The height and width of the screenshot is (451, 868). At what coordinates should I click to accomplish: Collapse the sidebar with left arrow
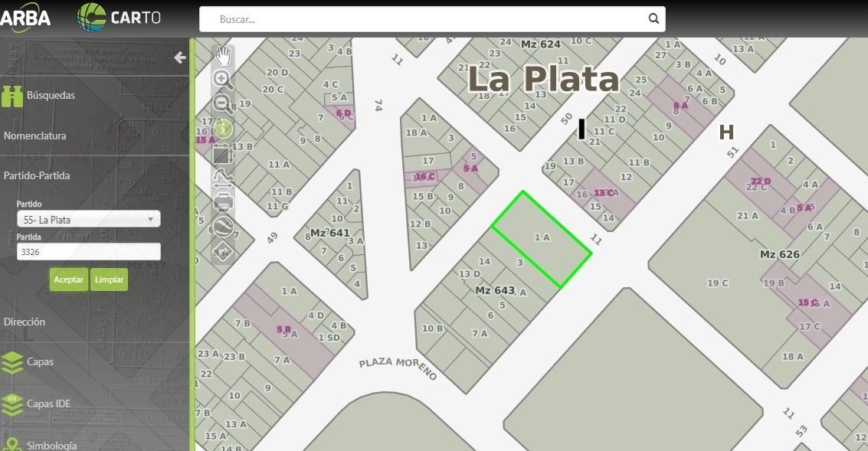tap(180, 57)
